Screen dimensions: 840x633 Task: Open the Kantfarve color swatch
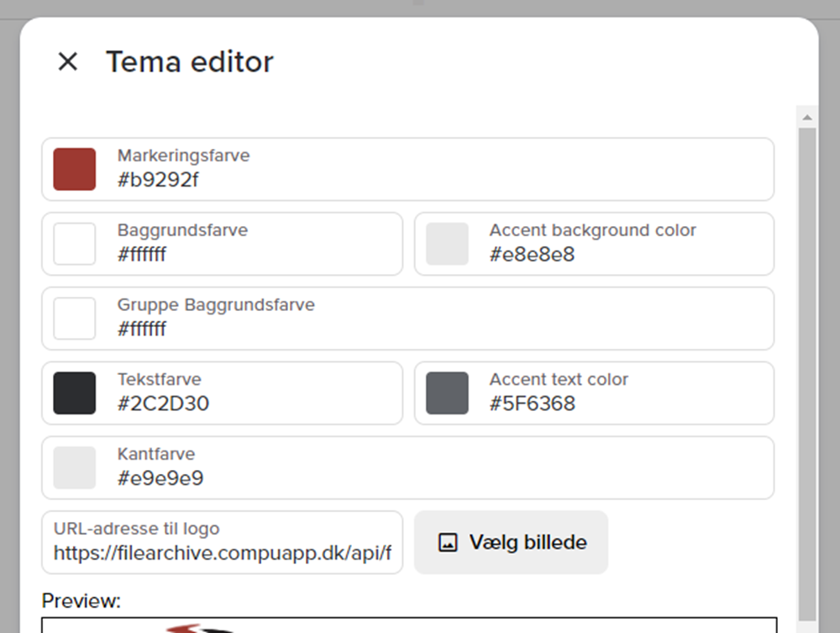click(75, 467)
